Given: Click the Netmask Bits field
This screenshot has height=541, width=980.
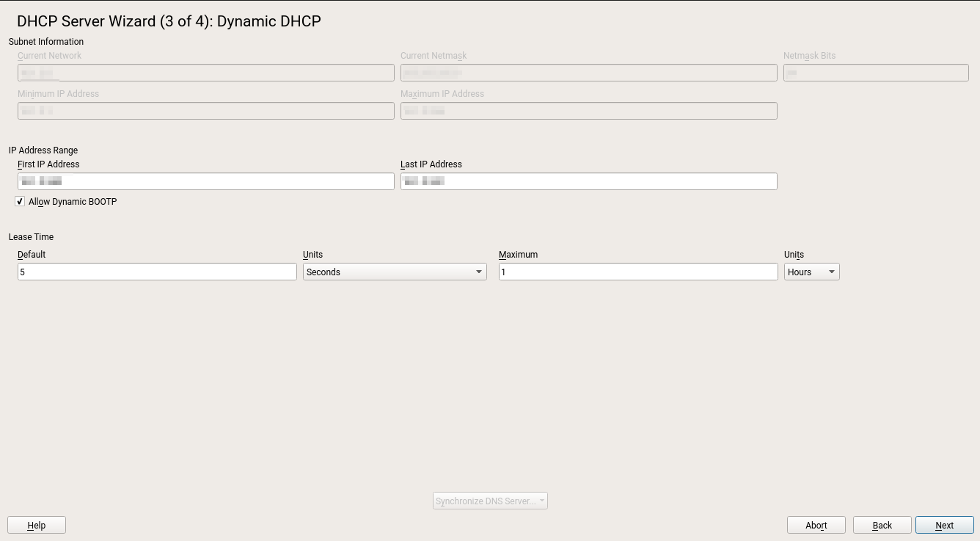Looking at the screenshot, I should click(x=877, y=72).
